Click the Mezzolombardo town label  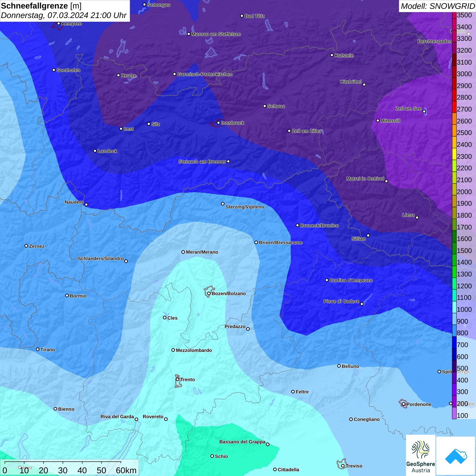coord(194,350)
